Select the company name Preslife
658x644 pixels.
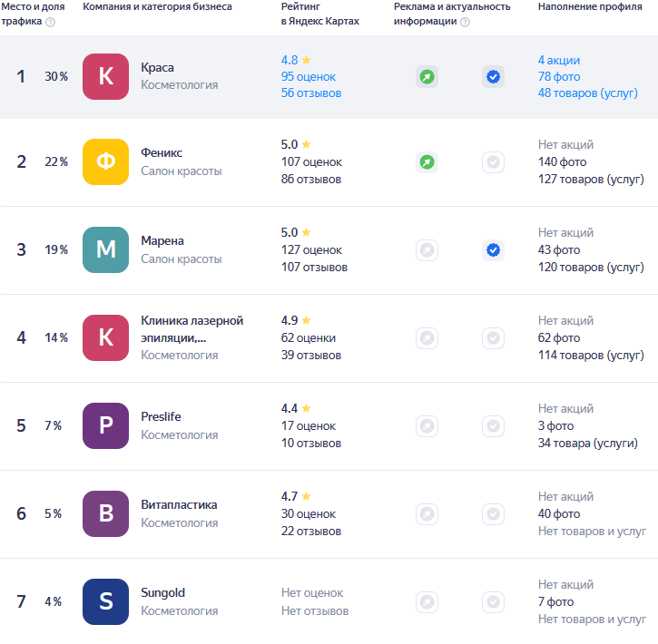point(162,416)
